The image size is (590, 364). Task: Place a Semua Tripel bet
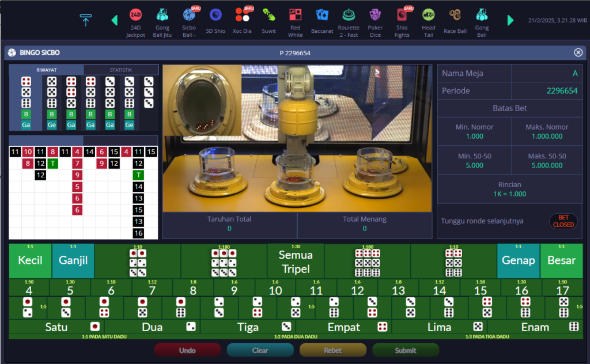click(x=296, y=261)
